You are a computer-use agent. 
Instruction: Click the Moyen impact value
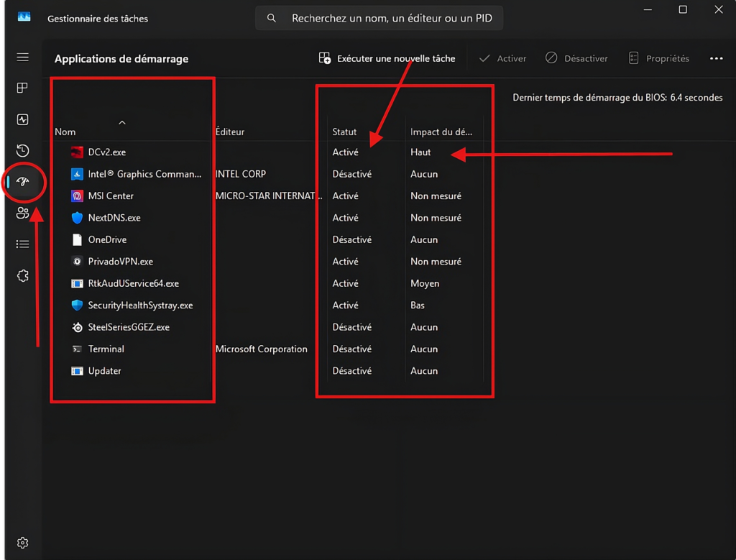(425, 283)
